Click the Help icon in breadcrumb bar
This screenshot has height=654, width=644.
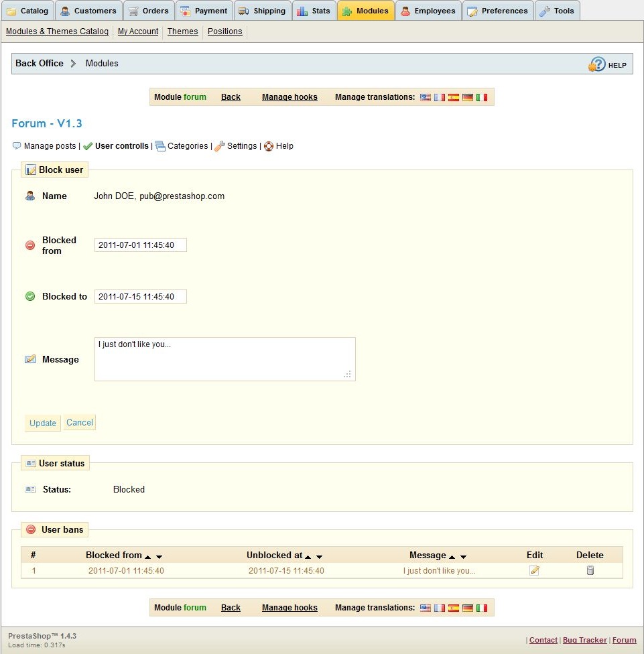pyautogui.click(x=596, y=64)
